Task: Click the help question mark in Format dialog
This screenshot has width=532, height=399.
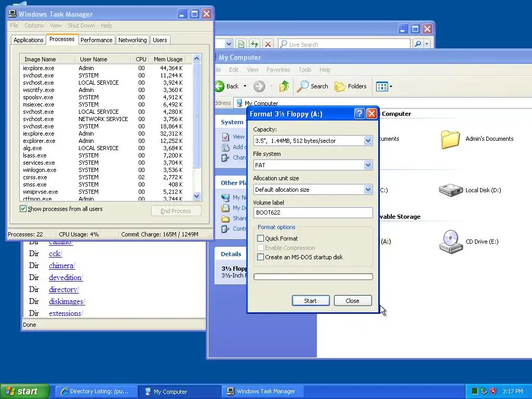Action: [x=360, y=114]
